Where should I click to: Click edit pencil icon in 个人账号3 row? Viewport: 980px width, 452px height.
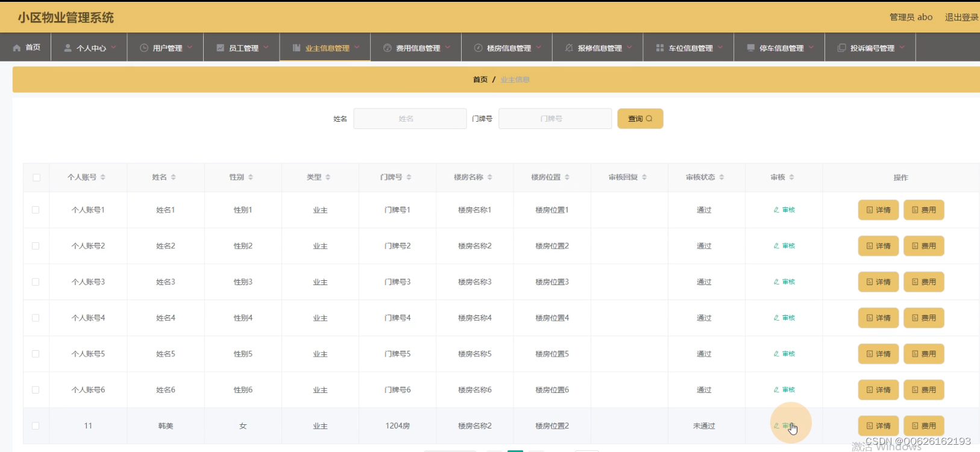(776, 282)
